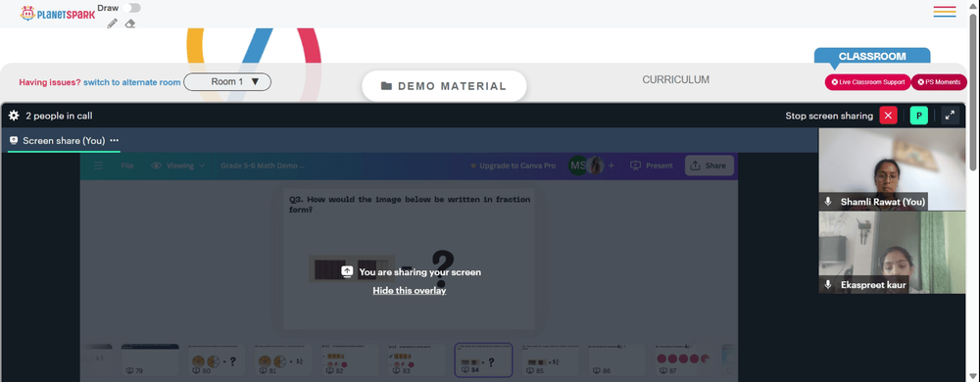980x382 pixels.
Task: Click the sharing screen upload icon
Action: pyautogui.click(x=348, y=272)
